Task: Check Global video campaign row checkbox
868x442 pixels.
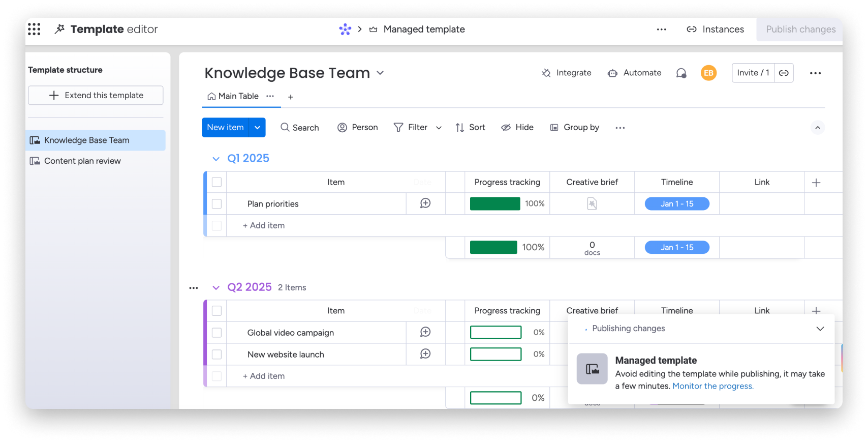Action: [x=216, y=333]
